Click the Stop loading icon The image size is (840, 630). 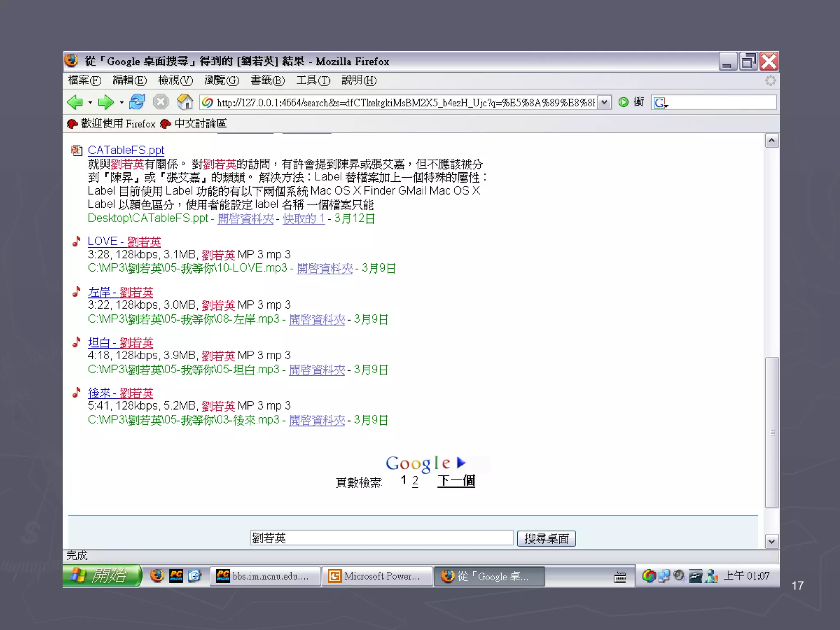pos(160,102)
